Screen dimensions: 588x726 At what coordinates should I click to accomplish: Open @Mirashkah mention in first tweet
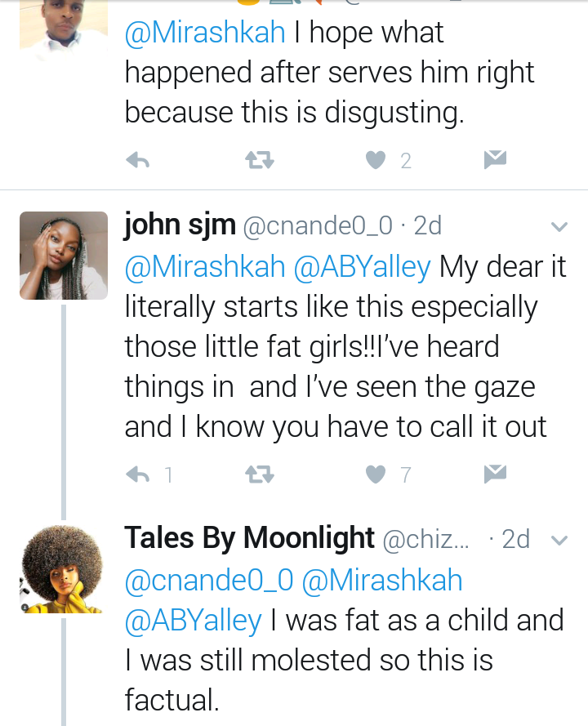coord(205,33)
